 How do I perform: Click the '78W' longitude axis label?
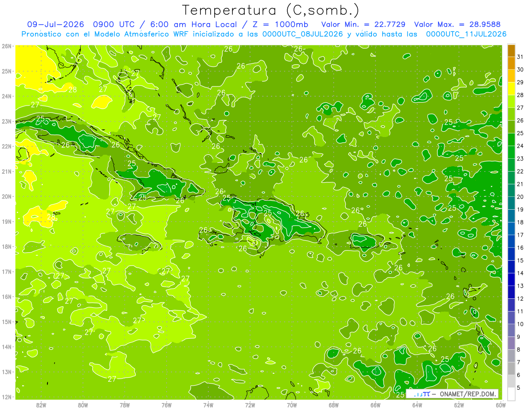[125, 405]
